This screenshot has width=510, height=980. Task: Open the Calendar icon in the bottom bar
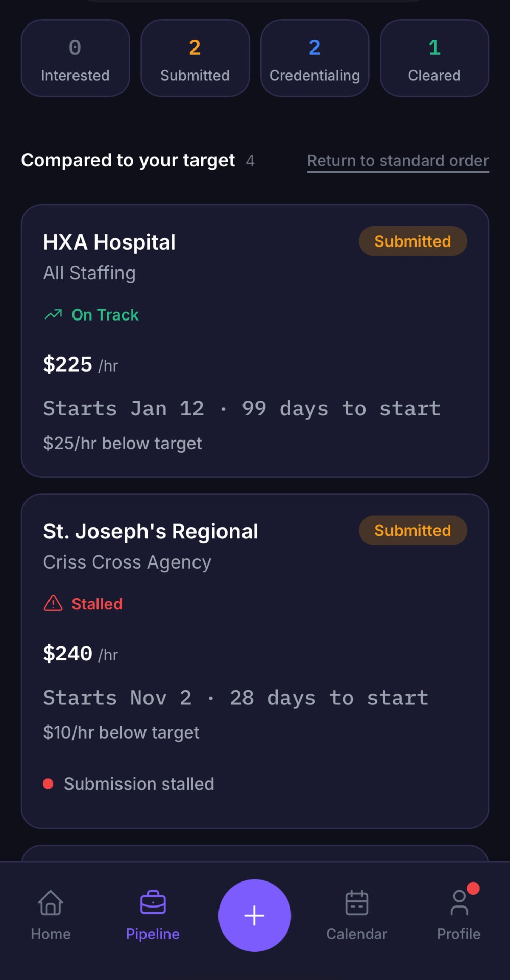click(x=357, y=902)
